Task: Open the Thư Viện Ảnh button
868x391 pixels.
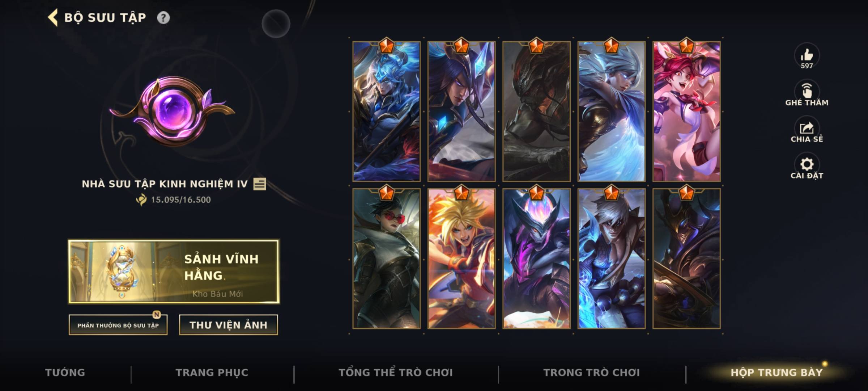Action: pos(229,325)
